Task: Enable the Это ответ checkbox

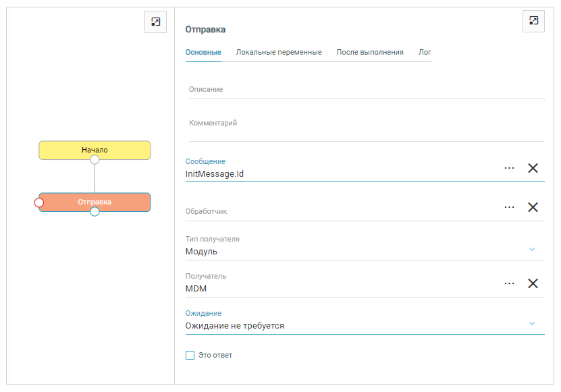Action: 190,355
